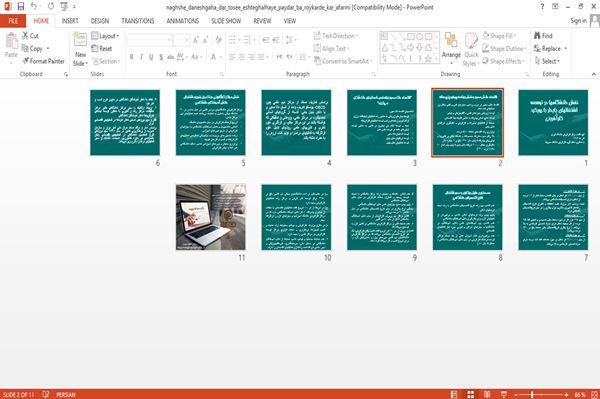
Task: Collapse the ribbon arrow
Action: tap(593, 74)
